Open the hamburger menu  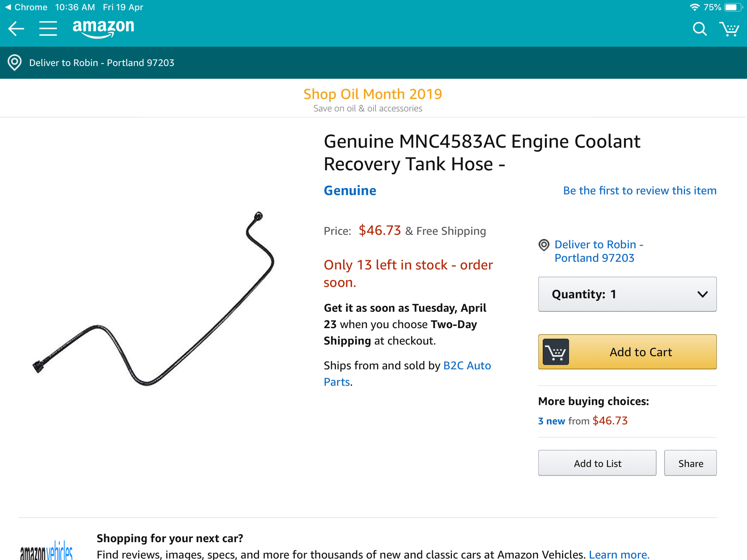click(x=48, y=29)
